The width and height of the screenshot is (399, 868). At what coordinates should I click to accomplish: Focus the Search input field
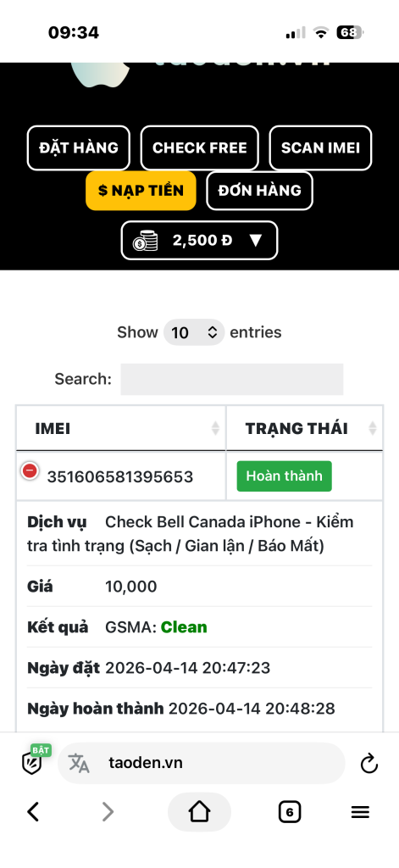point(232,379)
